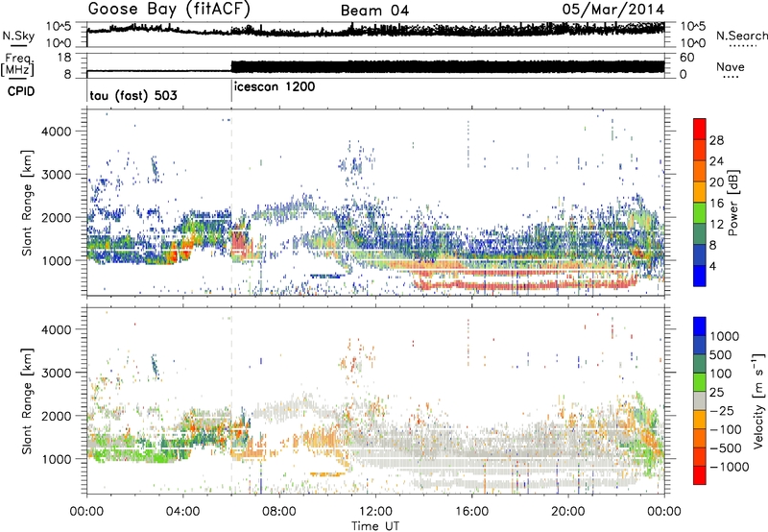
Task: Click the 'icescan 1200' CPID text
Action: [275, 87]
